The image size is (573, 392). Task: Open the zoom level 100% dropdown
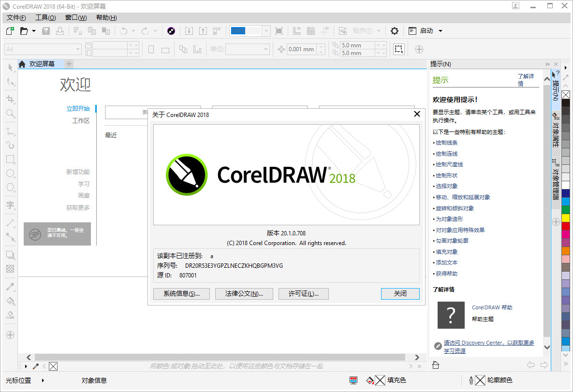[266, 31]
